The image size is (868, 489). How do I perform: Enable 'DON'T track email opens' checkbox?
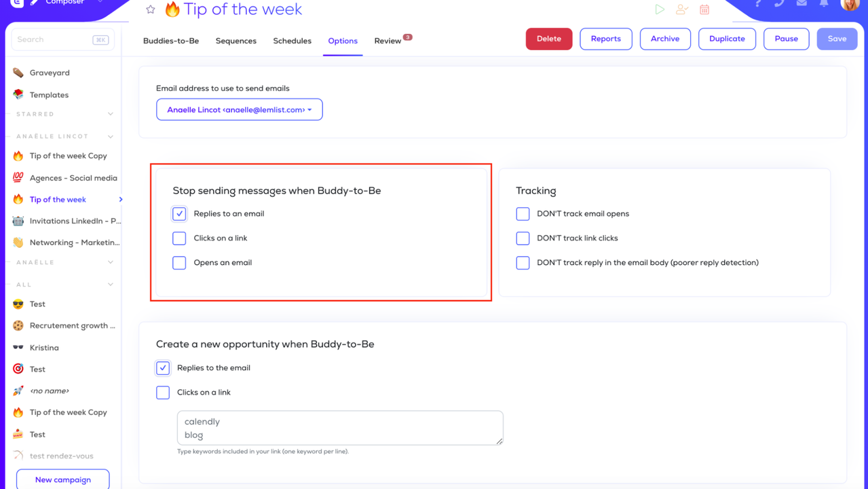tap(523, 214)
